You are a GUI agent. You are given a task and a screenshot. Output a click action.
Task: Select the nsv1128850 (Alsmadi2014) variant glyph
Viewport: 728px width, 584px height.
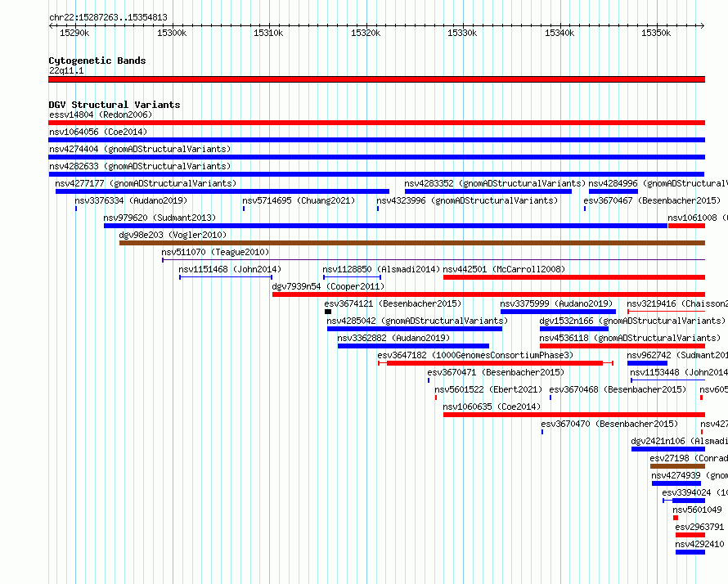tap(353, 277)
